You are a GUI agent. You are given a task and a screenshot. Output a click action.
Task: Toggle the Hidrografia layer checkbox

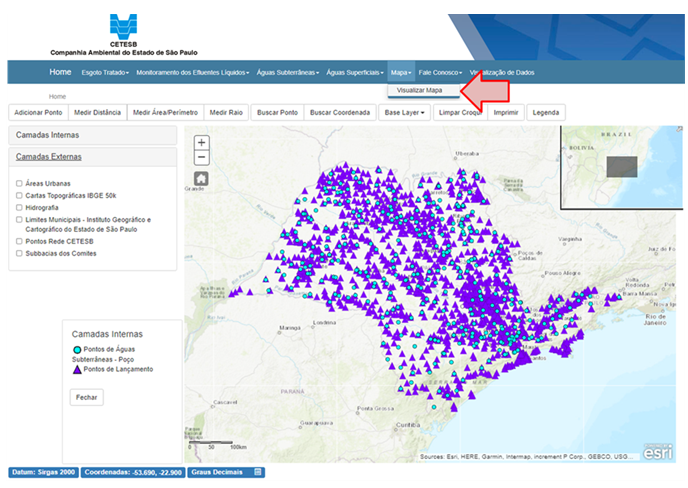point(19,207)
